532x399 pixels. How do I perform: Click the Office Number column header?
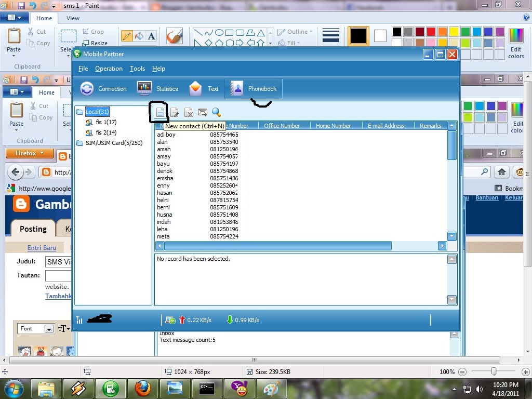tap(284, 126)
